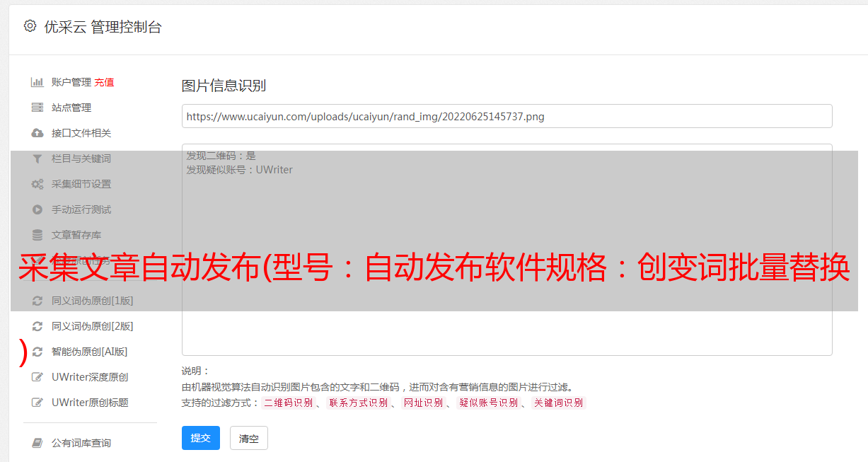Click the 发现二维码：是 result line
868x462 pixels.
click(x=221, y=156)
